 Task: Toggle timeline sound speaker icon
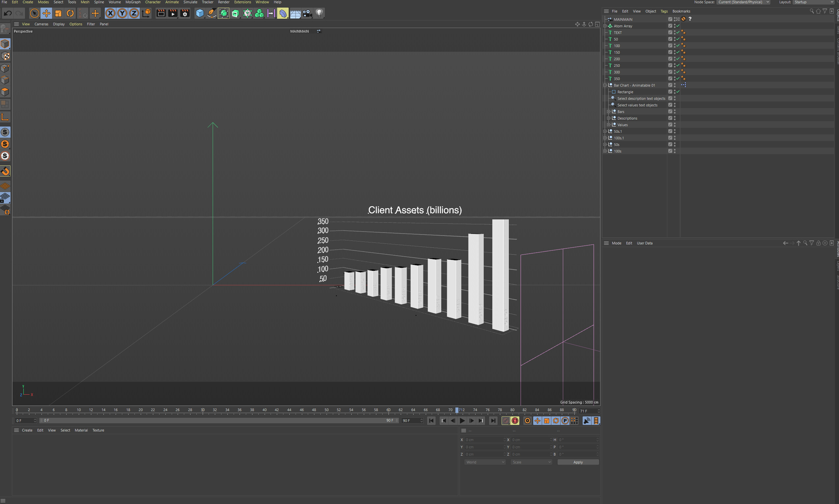[587, 421]
